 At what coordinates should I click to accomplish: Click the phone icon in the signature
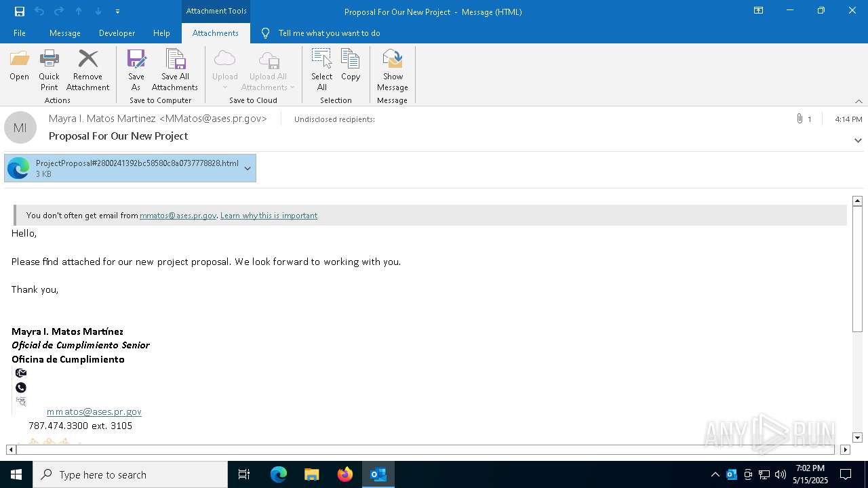[21, 388]
